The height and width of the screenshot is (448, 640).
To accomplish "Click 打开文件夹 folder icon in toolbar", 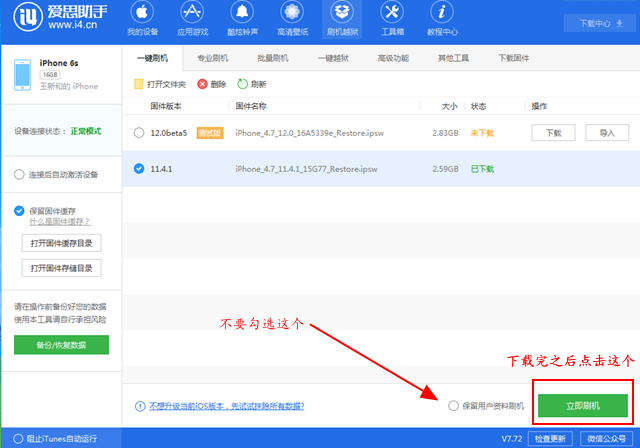I will tap(139, 84).
